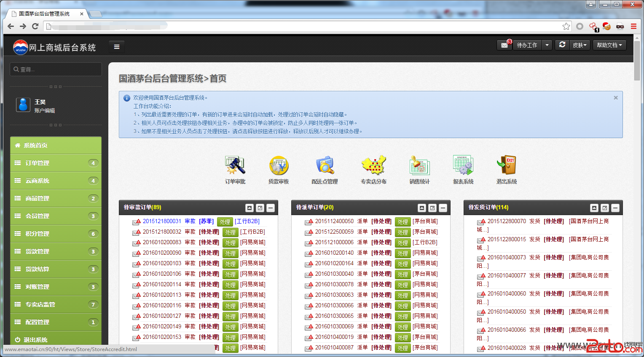Pop out the 待审款订单 panel
Viewport: 644px width, 357px height.
[x=260, y=208]
